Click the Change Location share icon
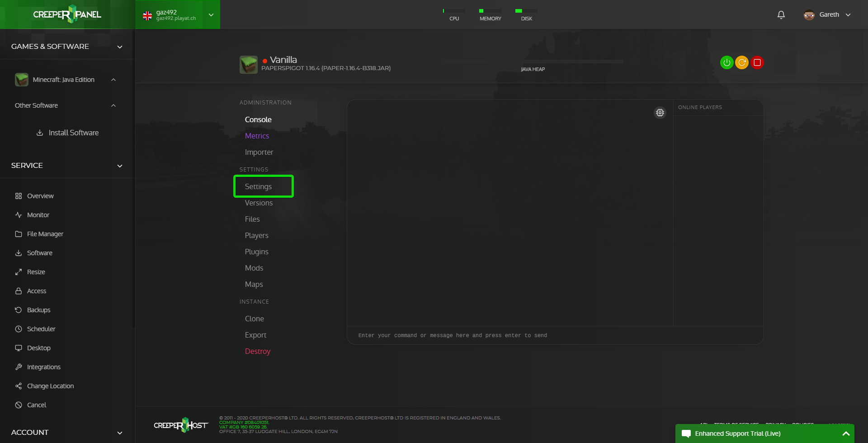 19,386
